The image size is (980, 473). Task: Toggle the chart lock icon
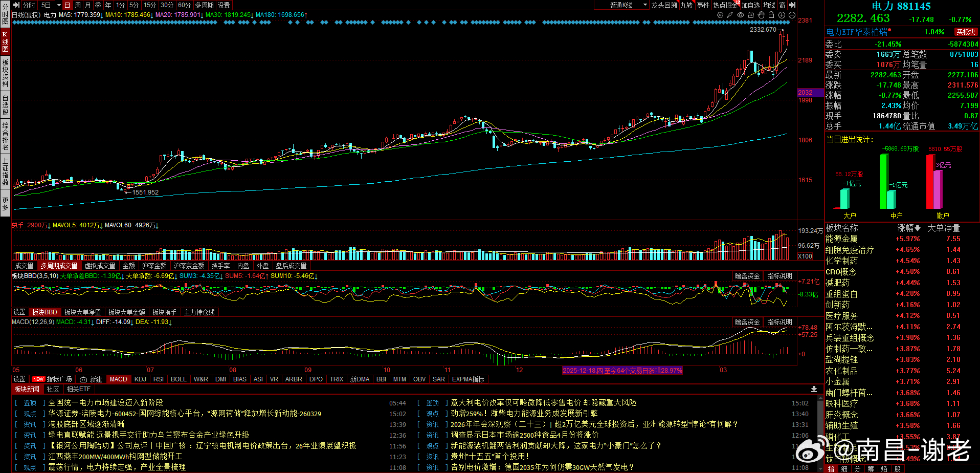pos(771,15)
